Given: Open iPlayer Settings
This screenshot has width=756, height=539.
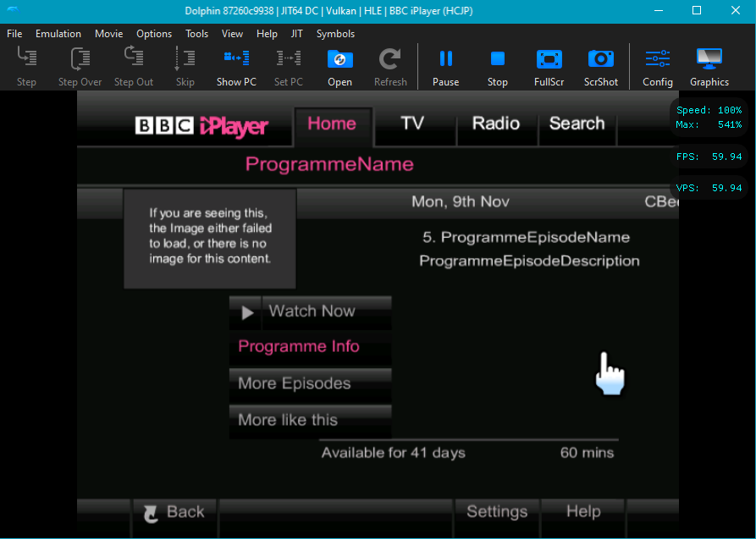Looking at the screenshot, I should (496, 511).
